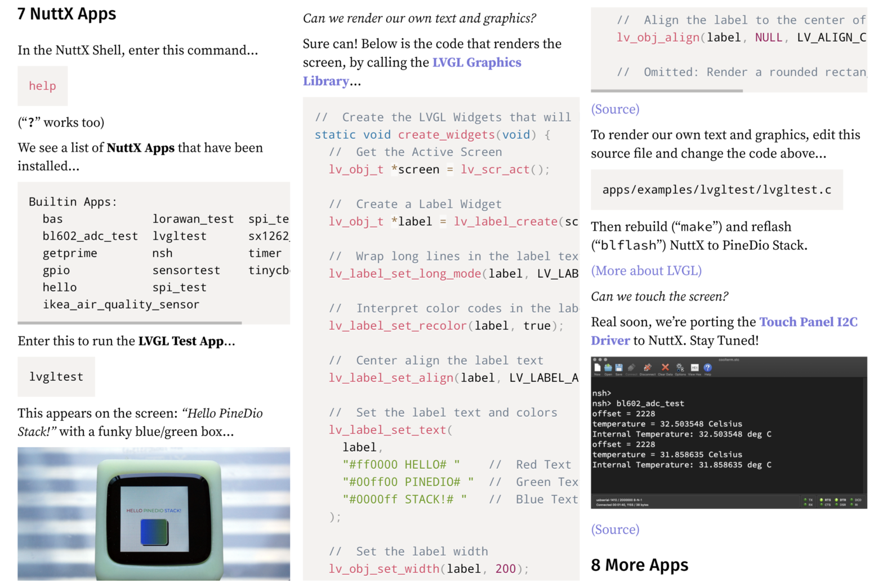Screen dimensions: 883x588
Task: Click the Open icon in CoolTerm toolbar
Action: [608, 367]
